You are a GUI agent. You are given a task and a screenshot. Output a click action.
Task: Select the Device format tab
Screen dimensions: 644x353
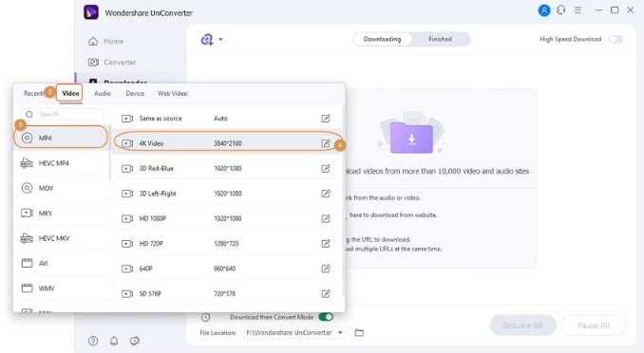tap(135, 93)
